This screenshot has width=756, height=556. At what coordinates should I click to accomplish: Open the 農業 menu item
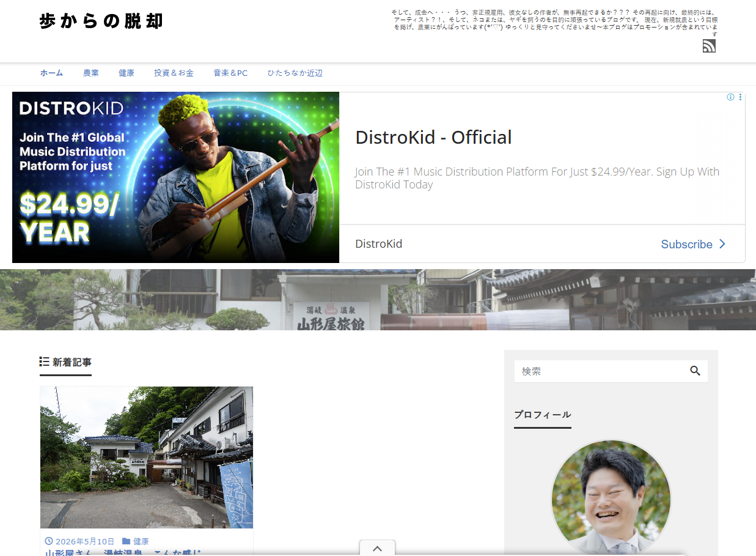pos(91,73)
